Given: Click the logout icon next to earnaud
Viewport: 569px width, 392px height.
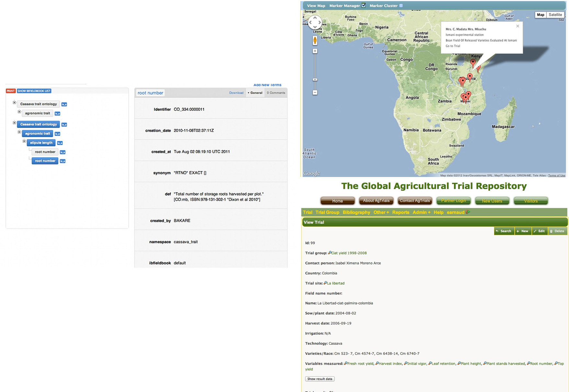Looking at the screenshot, I should coord(468,212).
